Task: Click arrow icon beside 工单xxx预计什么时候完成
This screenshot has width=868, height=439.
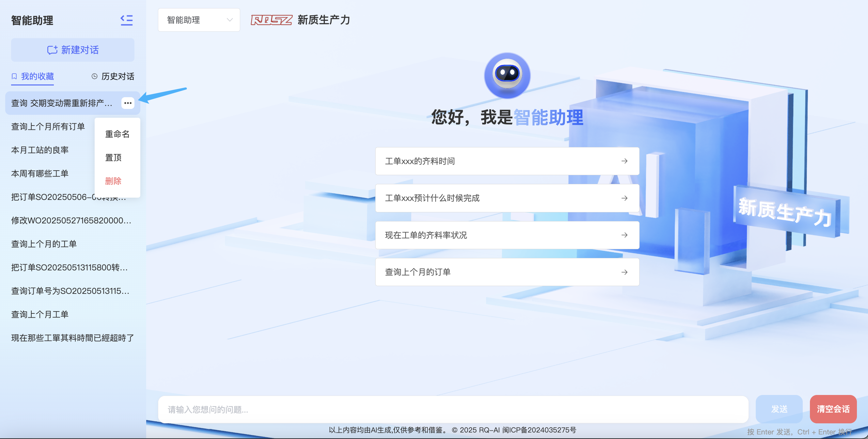Action: [624, 198]
